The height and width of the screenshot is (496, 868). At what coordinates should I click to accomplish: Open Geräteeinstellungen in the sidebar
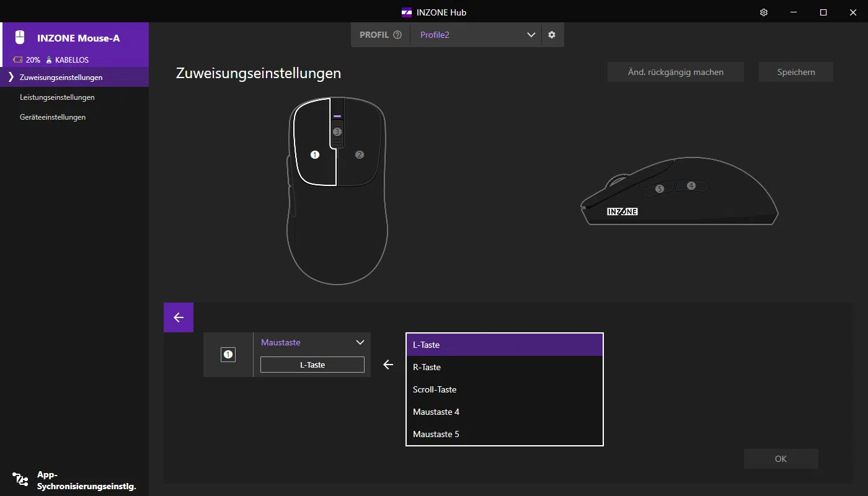pyautogui.click(x=53, y=117)
